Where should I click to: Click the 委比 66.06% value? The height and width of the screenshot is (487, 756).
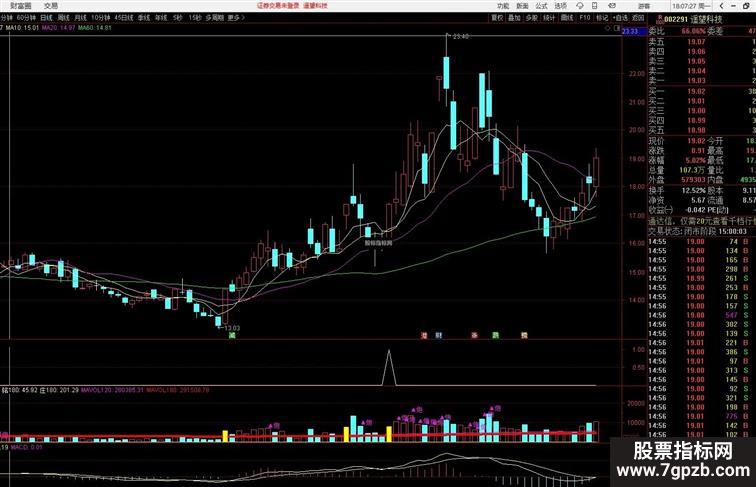pos(694,31)
